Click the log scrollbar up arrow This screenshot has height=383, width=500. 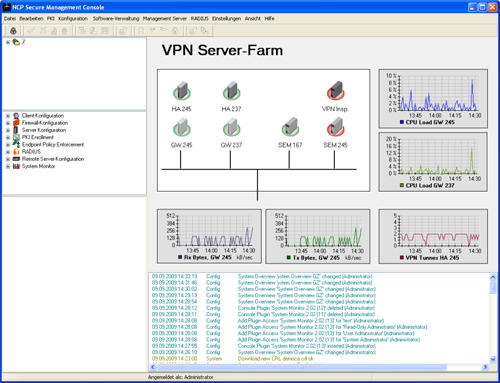[x=493, y=277]
